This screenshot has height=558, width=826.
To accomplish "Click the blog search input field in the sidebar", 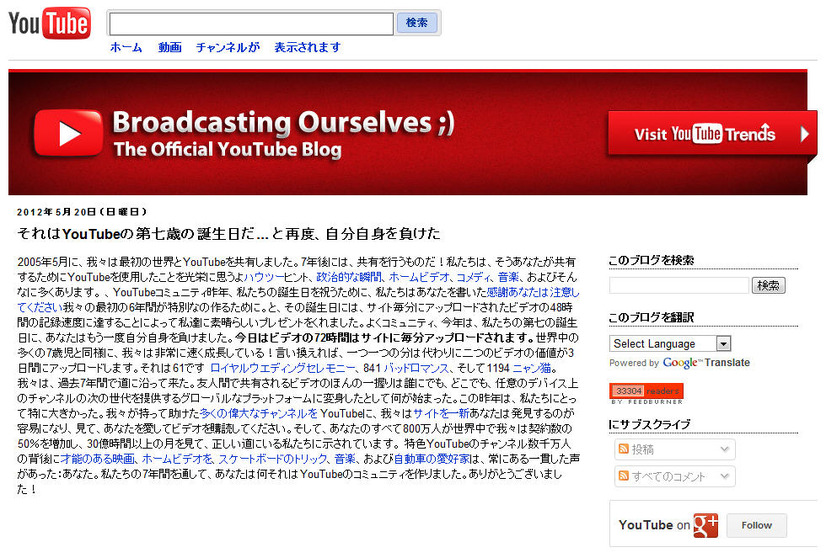I will (x=679, y=286).
